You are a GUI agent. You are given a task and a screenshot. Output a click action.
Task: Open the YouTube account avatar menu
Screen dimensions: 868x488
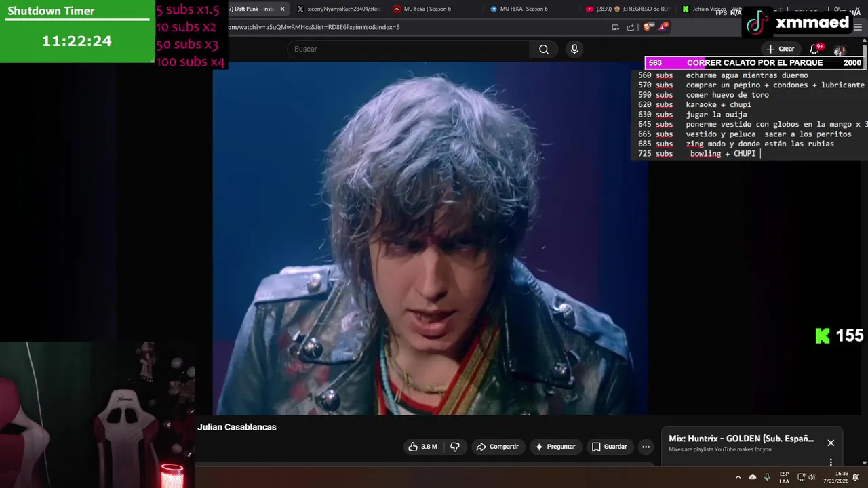click(x=840, y=49)
